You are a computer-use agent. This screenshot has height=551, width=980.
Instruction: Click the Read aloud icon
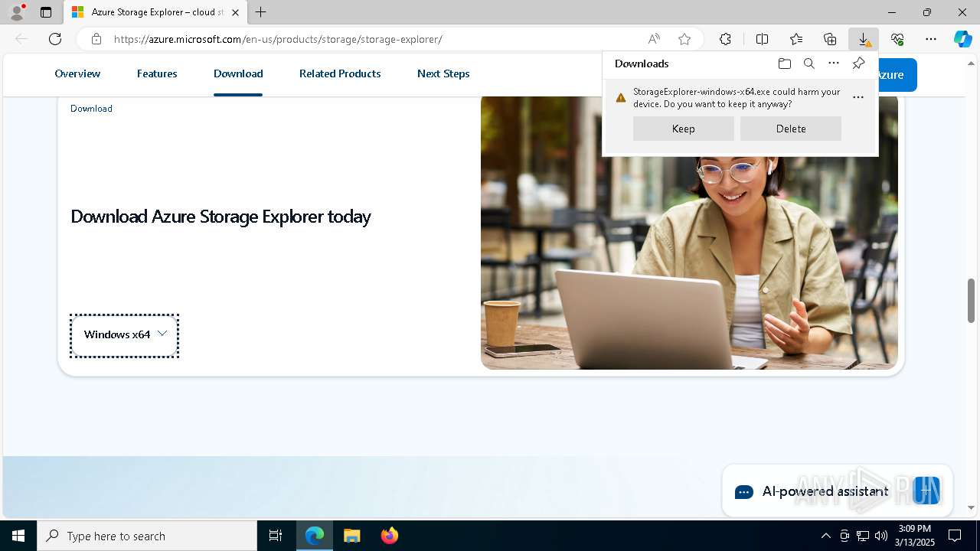(654, 39)
